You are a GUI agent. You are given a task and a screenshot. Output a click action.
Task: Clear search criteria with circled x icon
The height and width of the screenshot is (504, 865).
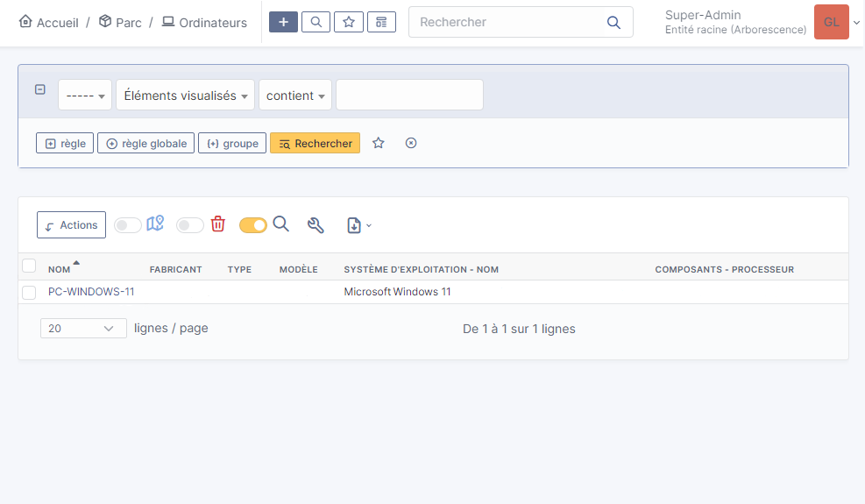point(411,143)
